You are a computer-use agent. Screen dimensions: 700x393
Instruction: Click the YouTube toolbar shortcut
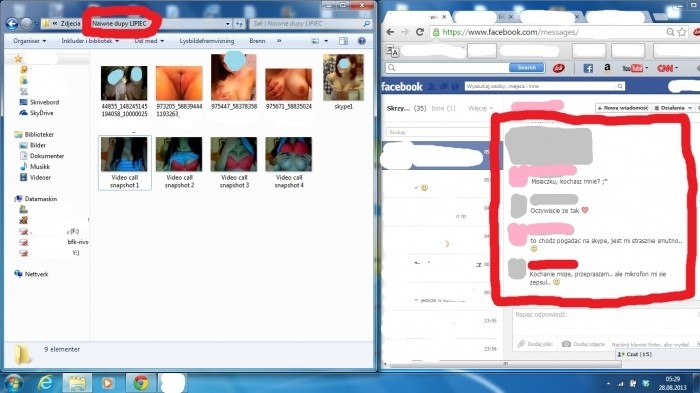pos(633,68)
